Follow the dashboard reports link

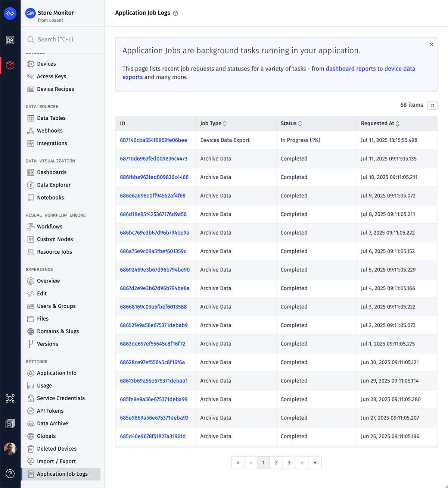[x=351, y=69]
